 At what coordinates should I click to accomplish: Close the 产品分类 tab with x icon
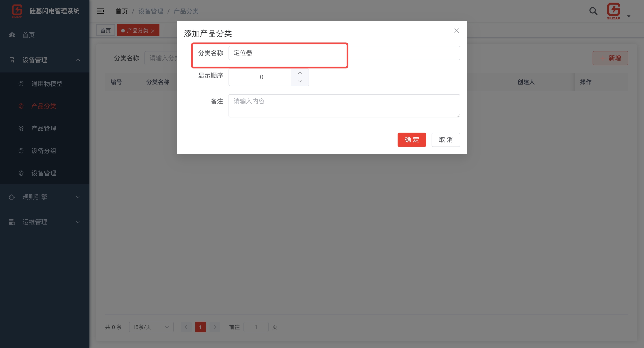tap(153, 31)
